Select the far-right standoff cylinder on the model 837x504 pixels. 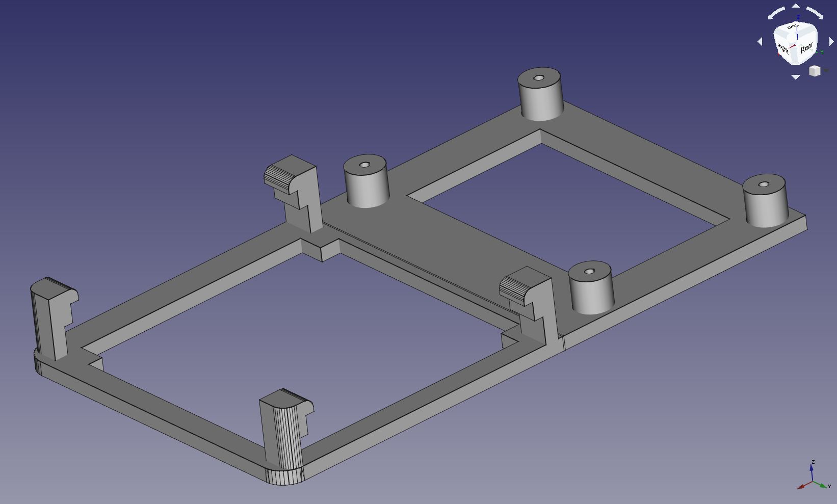click(765, 201)
